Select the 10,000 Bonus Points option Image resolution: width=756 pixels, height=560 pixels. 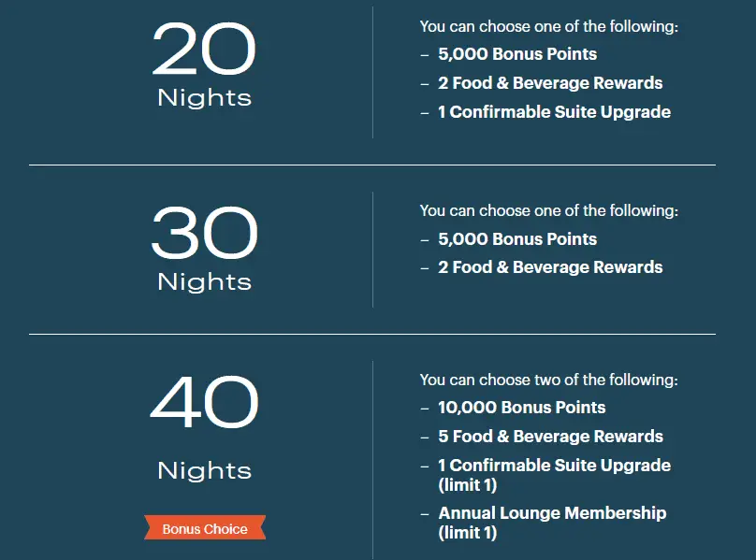pyautogui.click(x=521, y=408)
